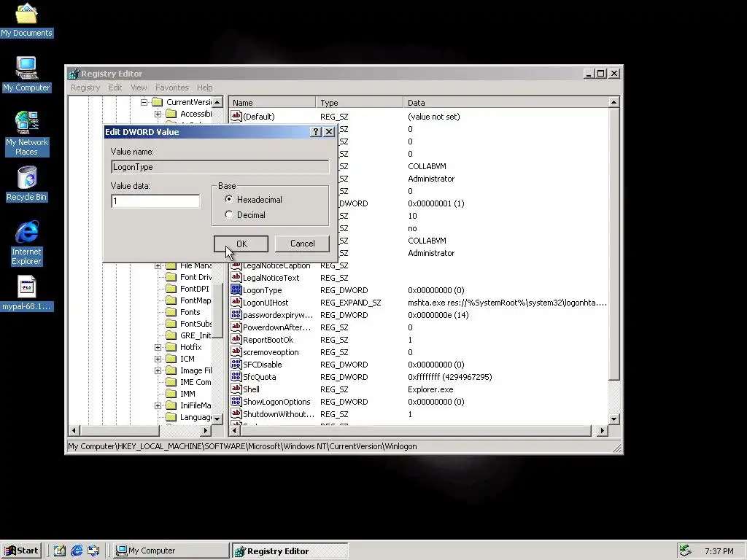Click the Shell string value icon
Viewport: 747px width, 560px height.
(x=236, y=389)
